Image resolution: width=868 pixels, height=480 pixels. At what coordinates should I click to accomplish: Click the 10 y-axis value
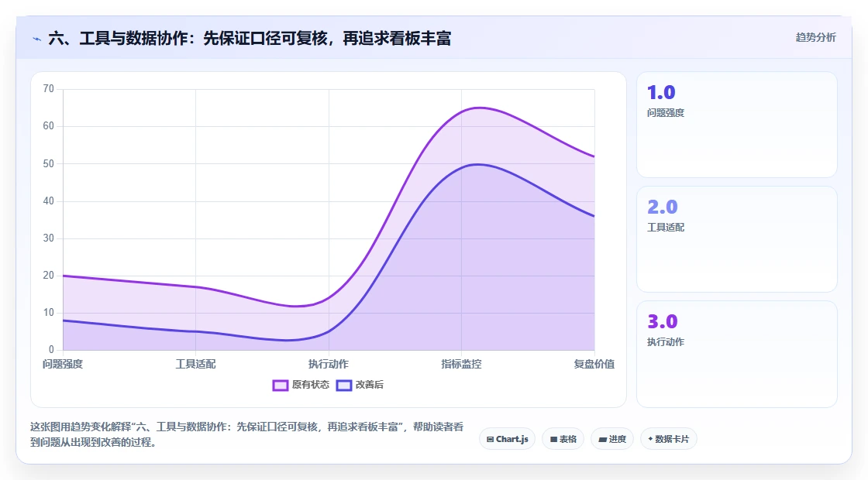[x=49, y=313]
